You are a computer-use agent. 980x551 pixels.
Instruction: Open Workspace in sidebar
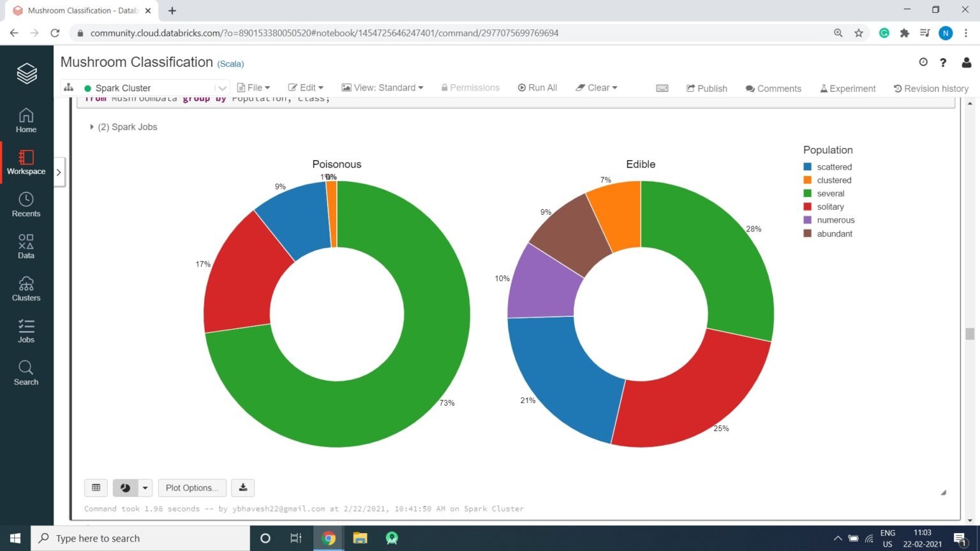[x=26, y=163]
